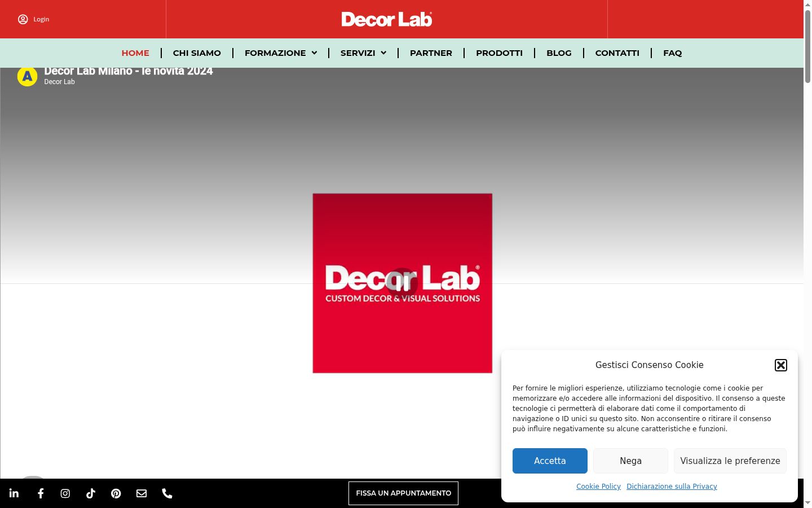Image resolution: width=812 pixels, height=508 pixels.
Task: Click the yellow channel avatar on video
Action: tap(27, 76)
